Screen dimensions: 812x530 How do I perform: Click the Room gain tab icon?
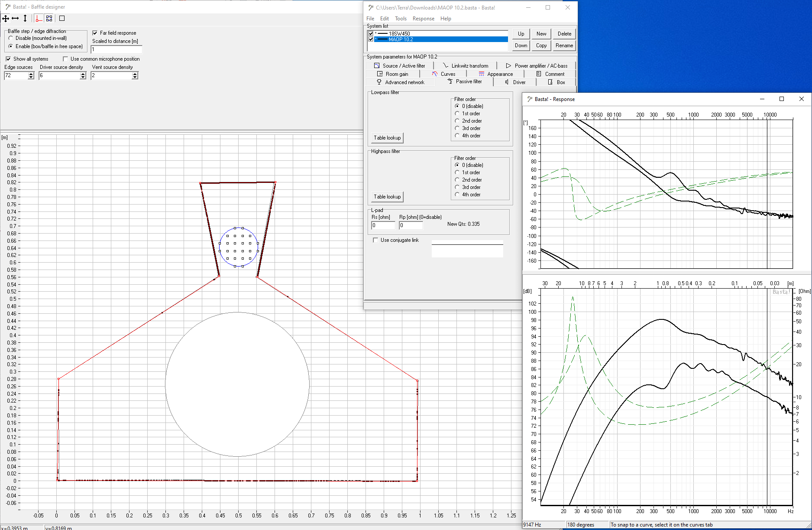pyautogui.click(x=380, y=74)
